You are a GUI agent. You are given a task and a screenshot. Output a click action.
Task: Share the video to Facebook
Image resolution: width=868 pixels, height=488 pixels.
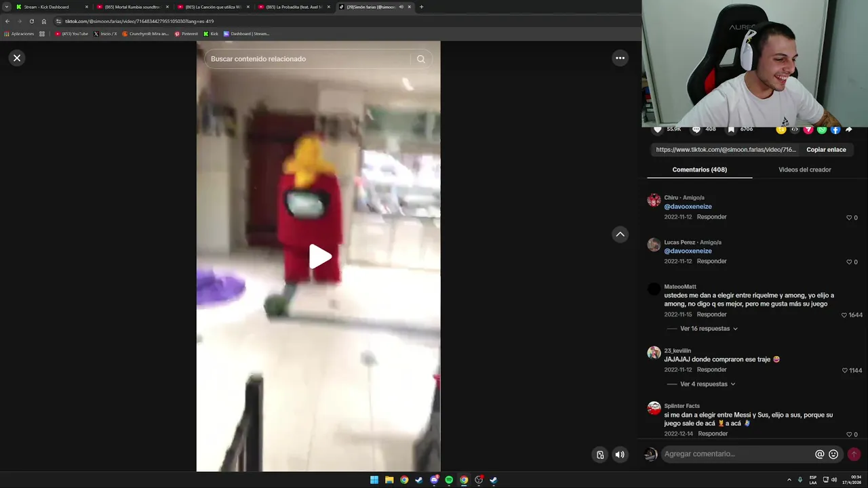835,129
